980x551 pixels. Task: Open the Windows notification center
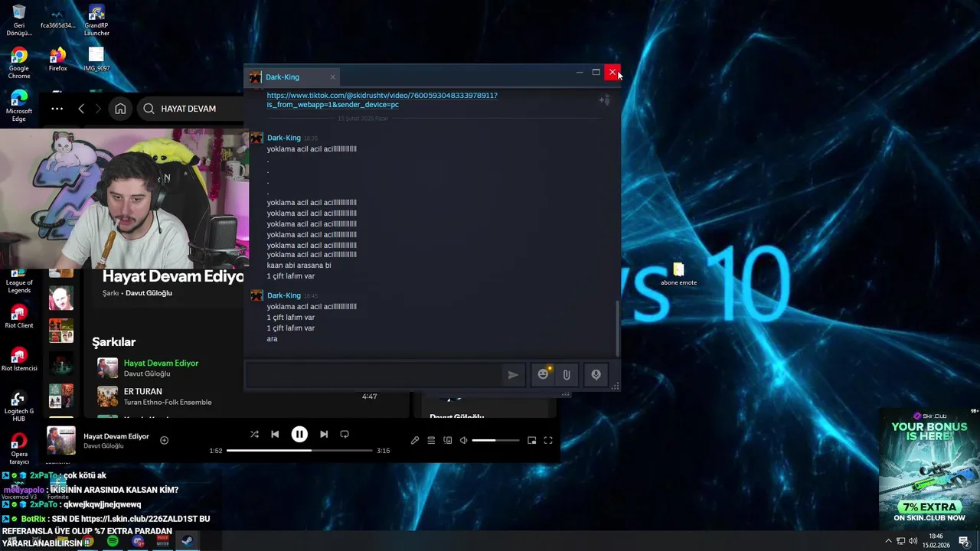pyautogui.click(x=964, y=541)
